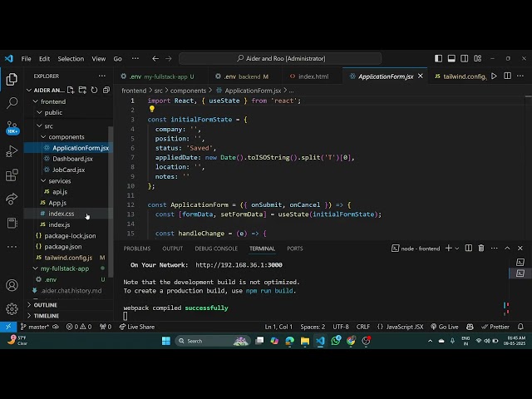
Task: Open tailwind.config.js in the file tree
Action: tap(68, 258)
